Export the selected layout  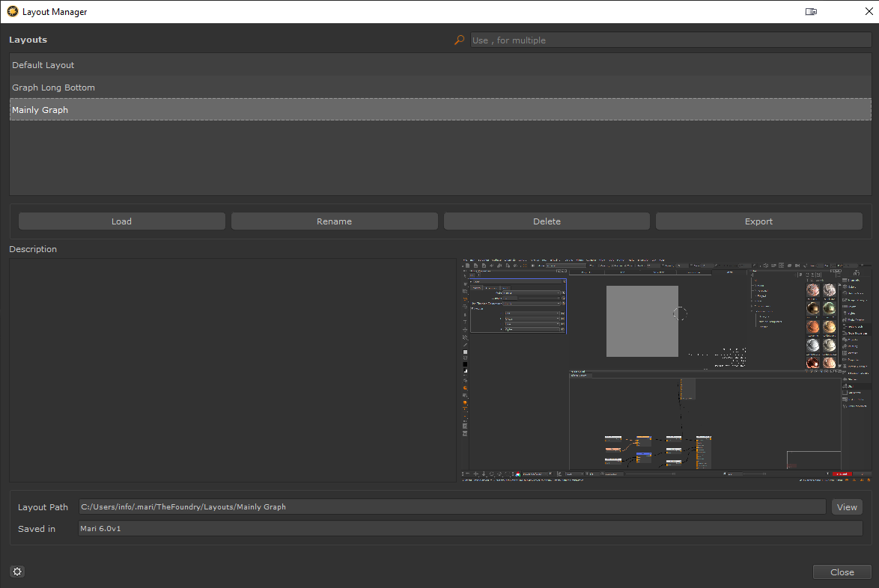[758, 221]
